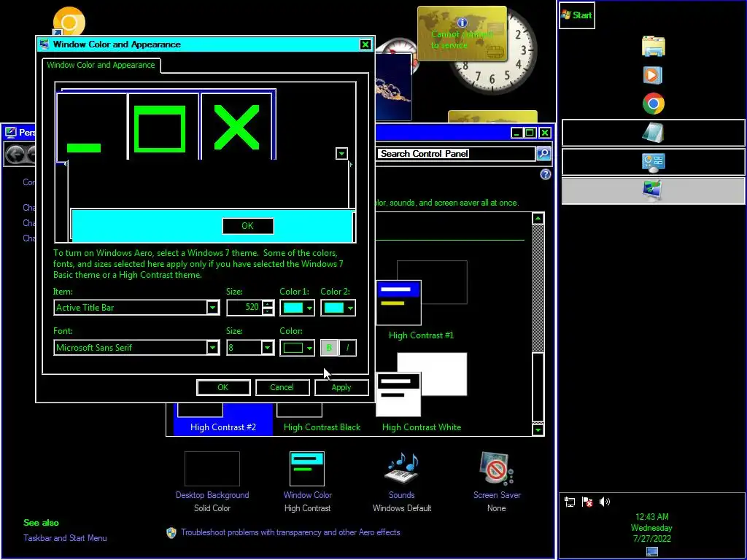This screenshot has height=560, width=747.
Task: Expand the Font dropdown showing Microsoft Sans Serif
Action: 213,348
